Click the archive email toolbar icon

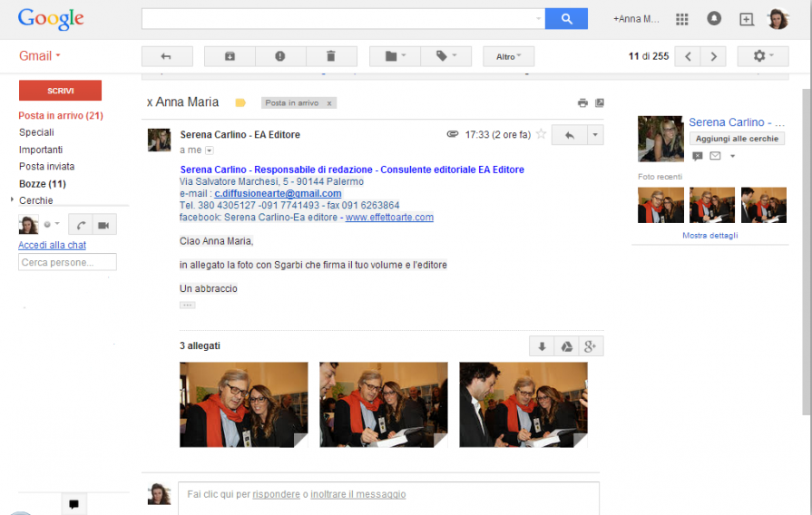[230, 56]
